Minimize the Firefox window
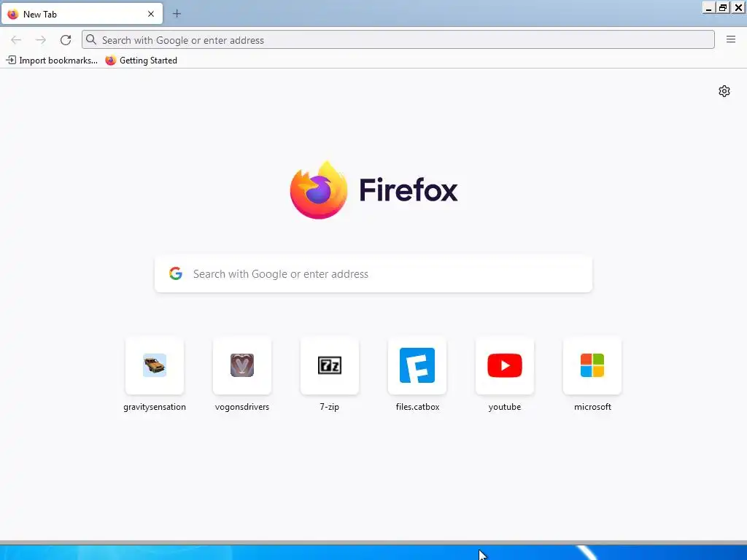747x560 pixels. [709, 7]
